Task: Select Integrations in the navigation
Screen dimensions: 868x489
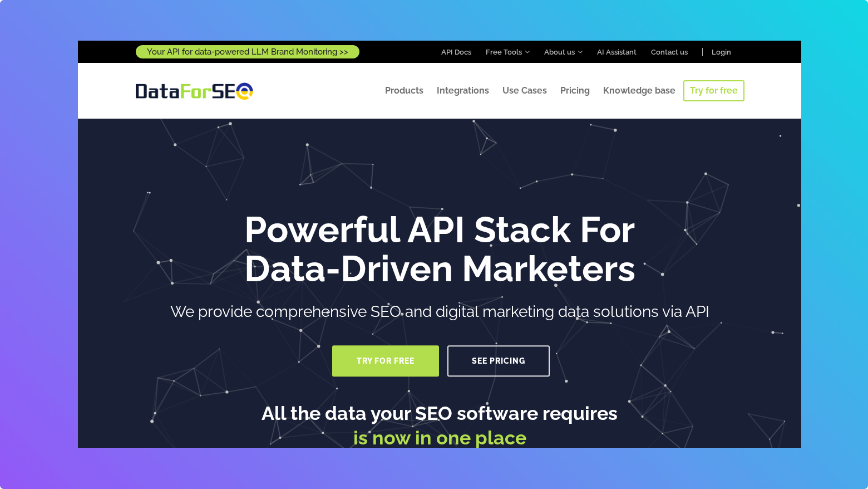Action: tap(463, 90)
